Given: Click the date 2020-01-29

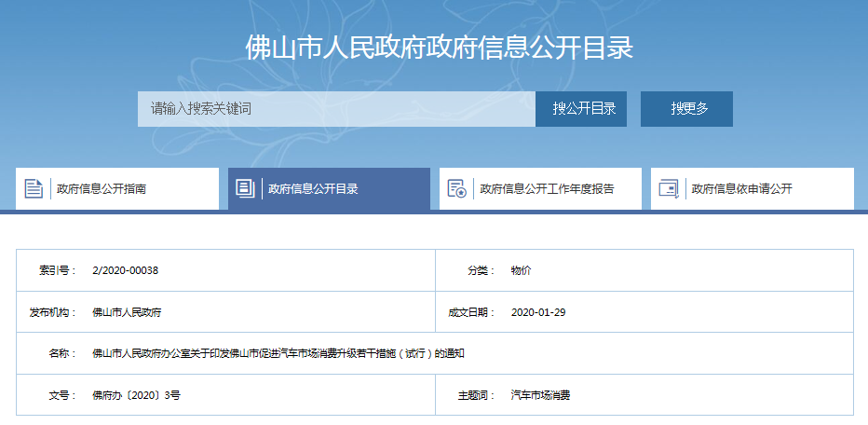Looking at the screenshot, I should click(x=538, y=312).
